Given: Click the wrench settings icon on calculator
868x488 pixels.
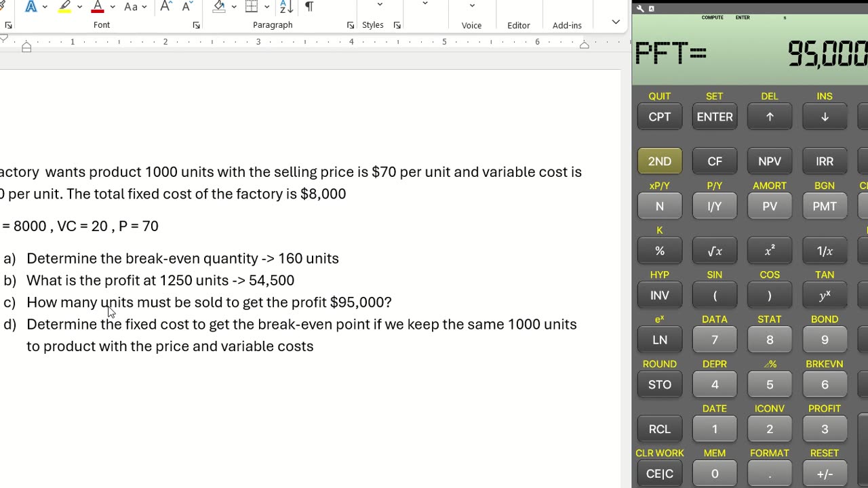Looking at the screenshot, I should 640,9.
